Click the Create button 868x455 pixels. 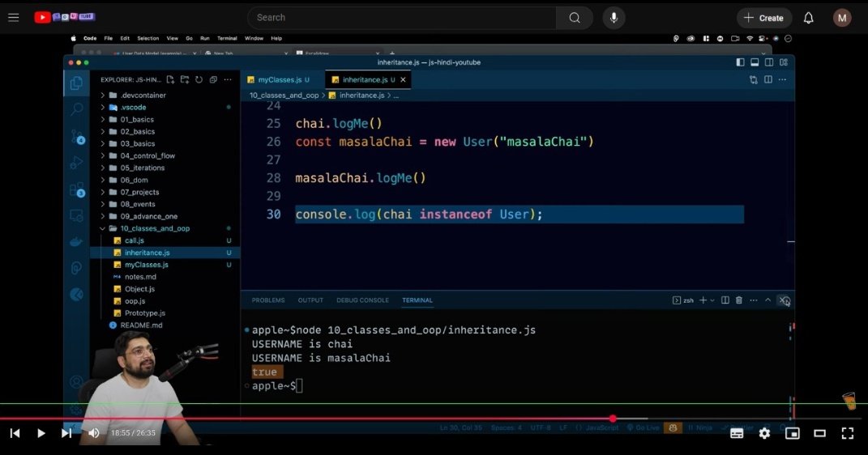pos(763,18)
